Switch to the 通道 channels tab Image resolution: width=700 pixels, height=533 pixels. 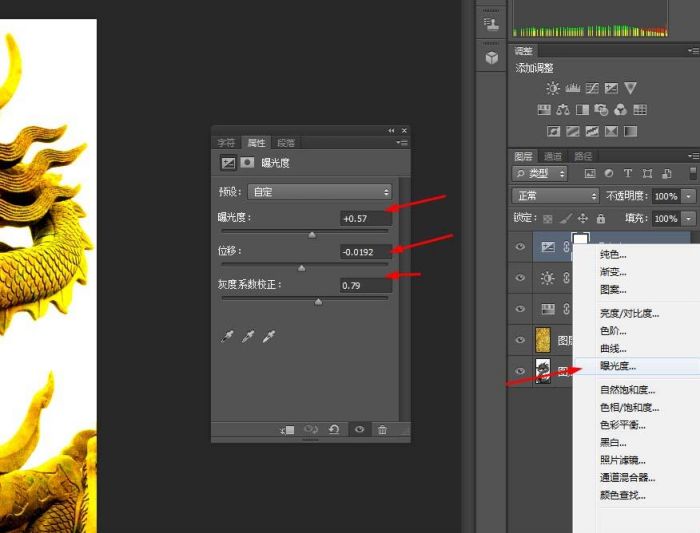(553, 156)
